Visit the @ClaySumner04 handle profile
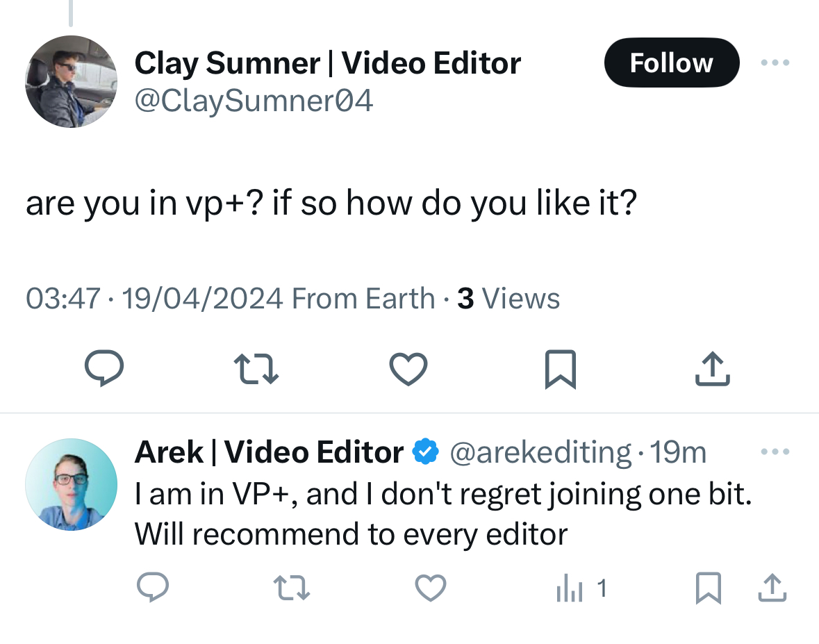 (254, 101)
